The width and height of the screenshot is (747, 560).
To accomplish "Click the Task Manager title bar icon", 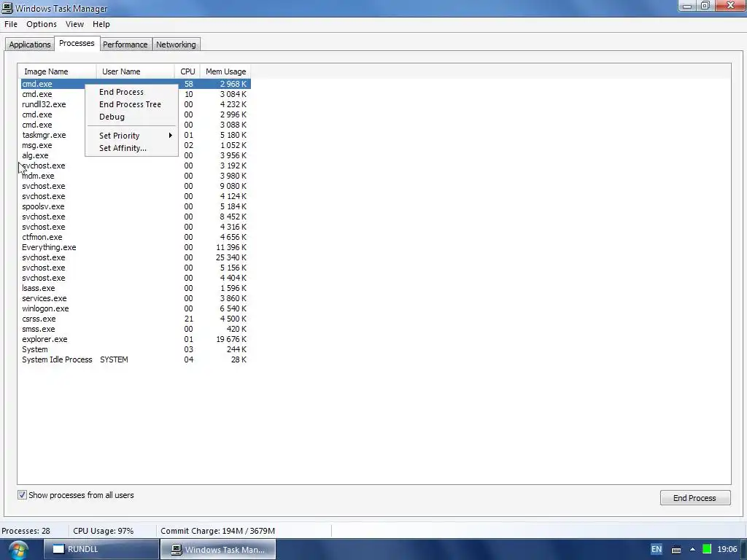I will point(7,8).
